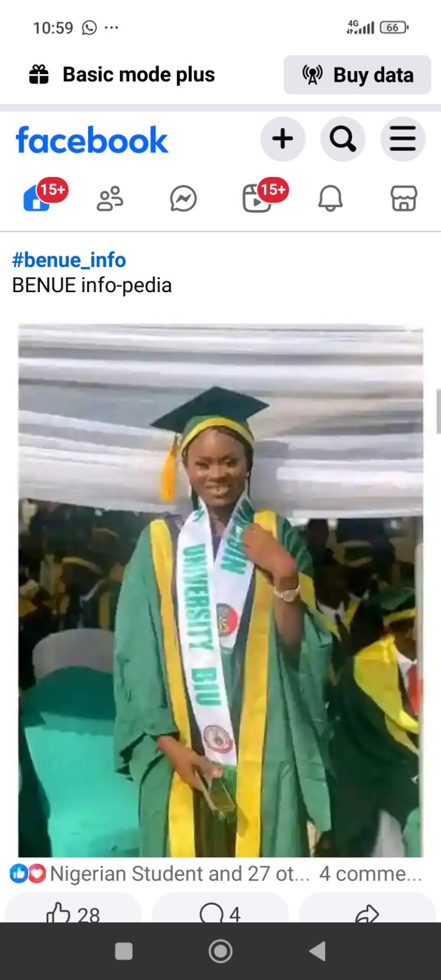Open the Friends icon tab
This screenshot has height=980, width=441.
(x=110, y=199)
